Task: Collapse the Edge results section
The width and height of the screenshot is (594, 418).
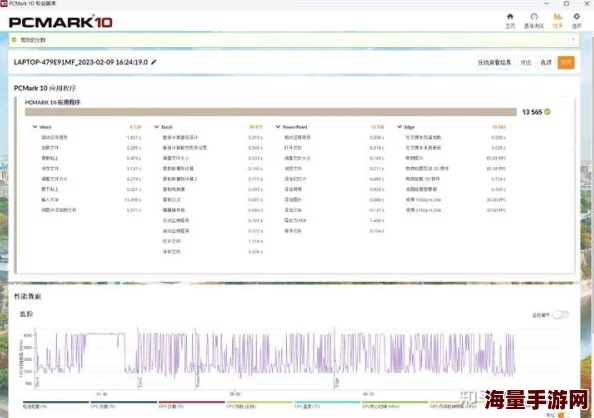Action: point(399,127)
